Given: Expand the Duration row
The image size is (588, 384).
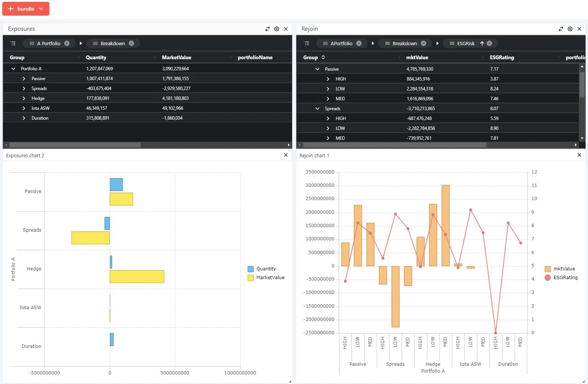Looking at the screenshot, I should coord(24,118).
